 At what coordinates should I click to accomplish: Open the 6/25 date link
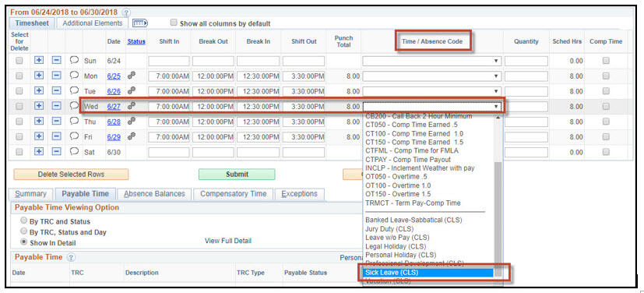tap(114, 76)
